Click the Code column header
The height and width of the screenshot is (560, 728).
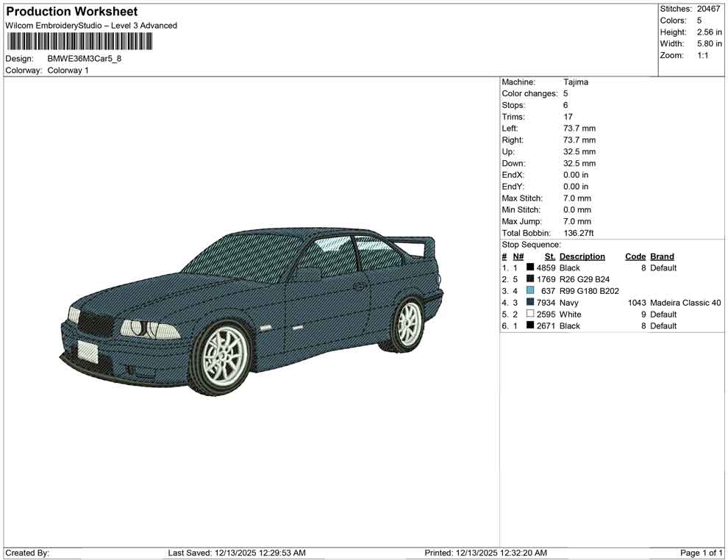635,256
